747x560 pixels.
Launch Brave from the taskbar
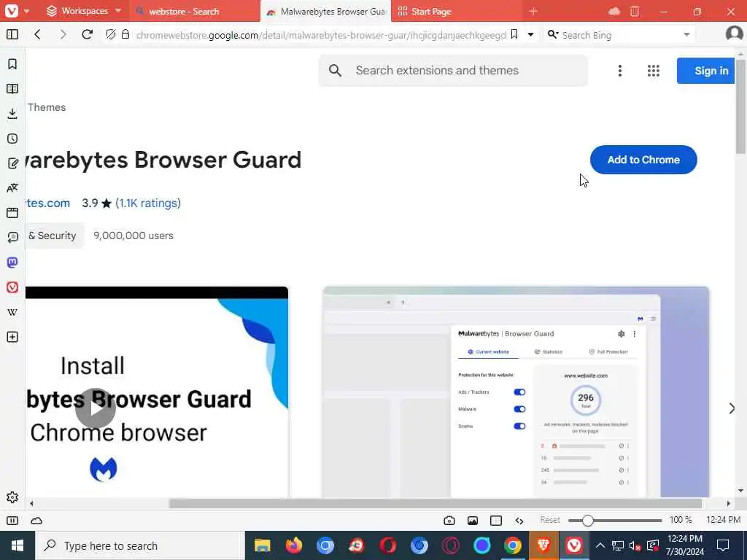click(x=543, y=545)
